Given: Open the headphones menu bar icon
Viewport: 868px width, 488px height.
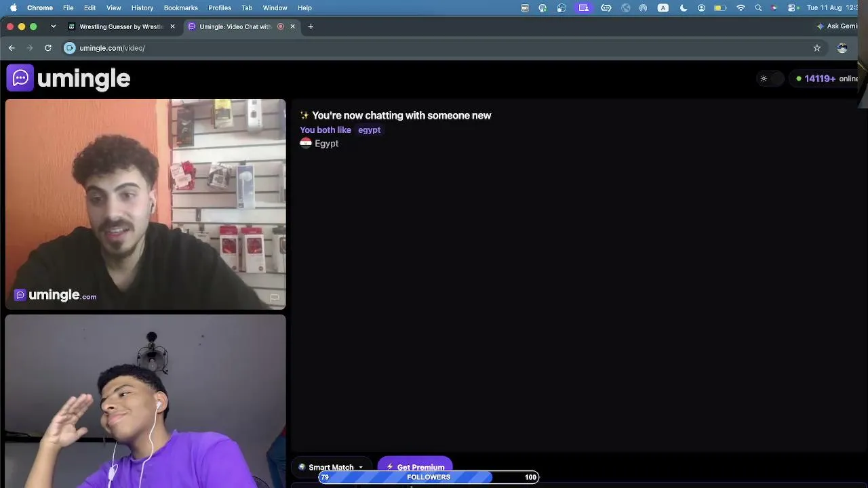Looking at the screenshot, I should [542, 7].
